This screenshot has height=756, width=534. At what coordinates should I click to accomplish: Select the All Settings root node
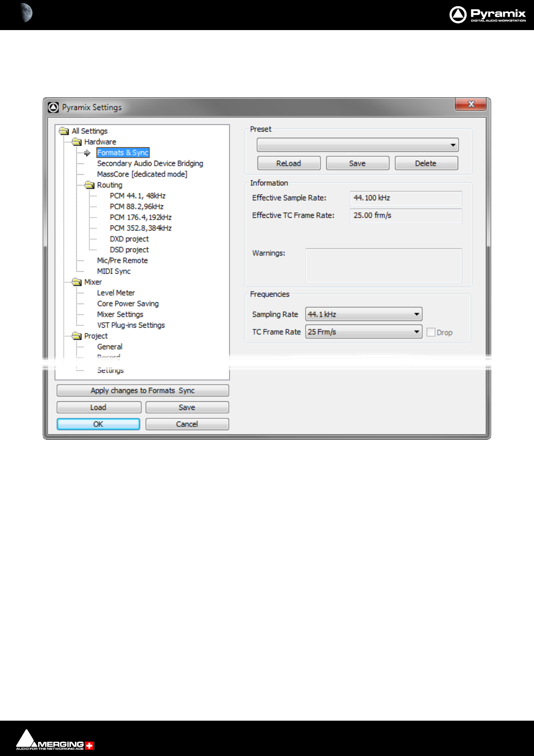[89, 131]
